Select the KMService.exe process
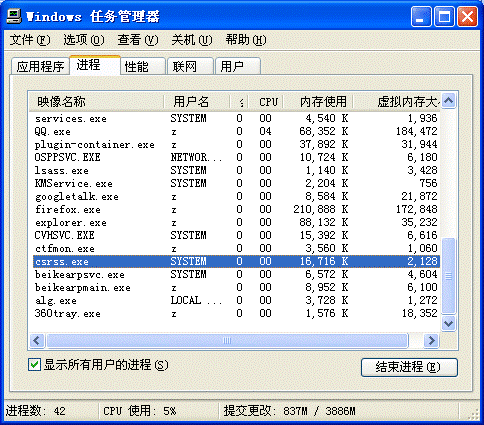Screen dimensions: 484x425 (x=236, y=183)
